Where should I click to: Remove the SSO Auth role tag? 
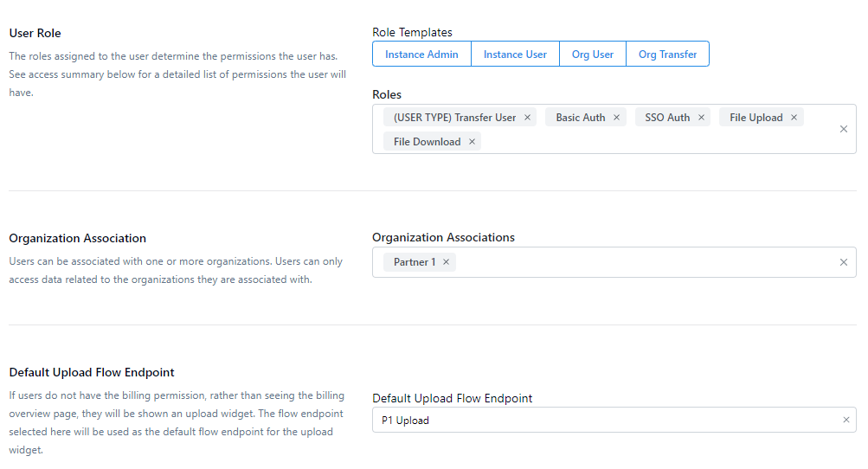[701, 118]
